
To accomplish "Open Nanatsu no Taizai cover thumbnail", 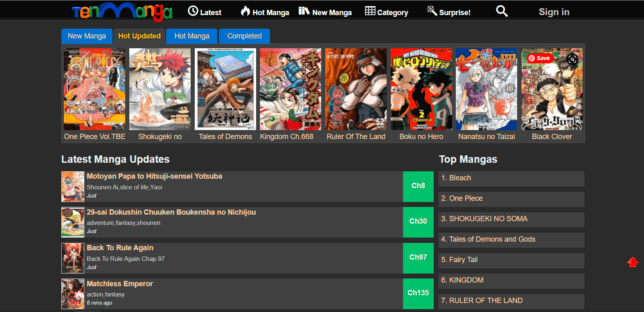I will coord(486,89).
